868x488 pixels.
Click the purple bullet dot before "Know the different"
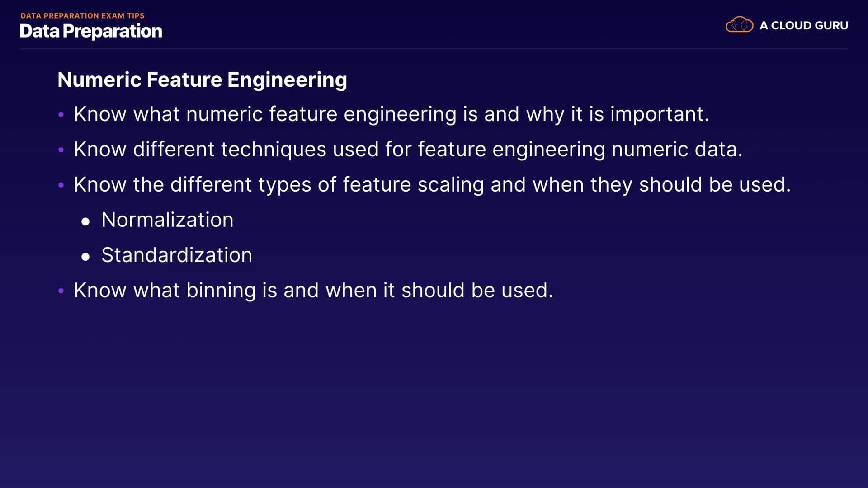pyautogui.click(x=61, y=185)
